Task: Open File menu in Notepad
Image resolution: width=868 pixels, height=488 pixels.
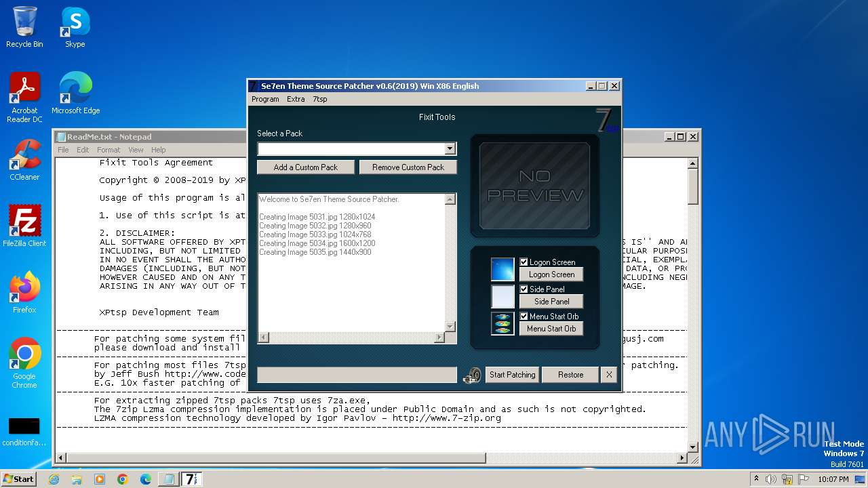Action: [x=63, y=150]
